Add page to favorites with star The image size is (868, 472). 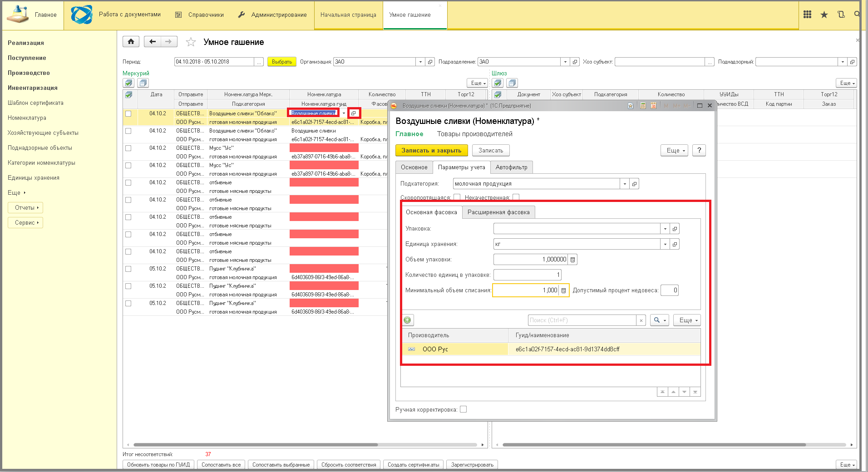(191, 42)
